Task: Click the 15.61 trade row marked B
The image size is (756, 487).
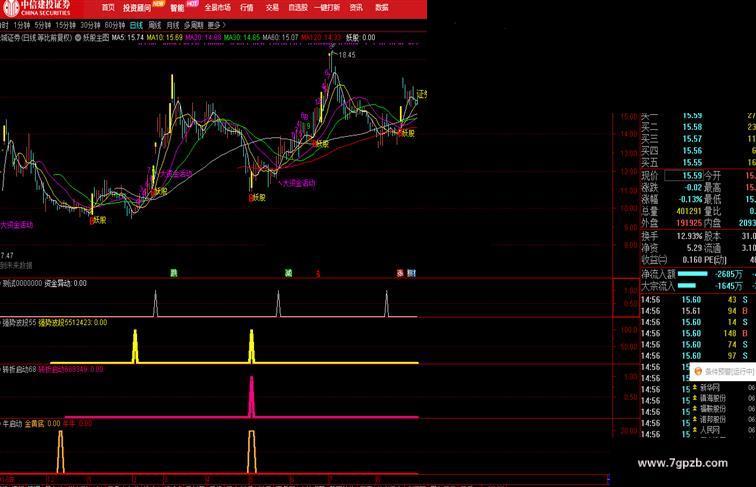Action: point(696,311)
